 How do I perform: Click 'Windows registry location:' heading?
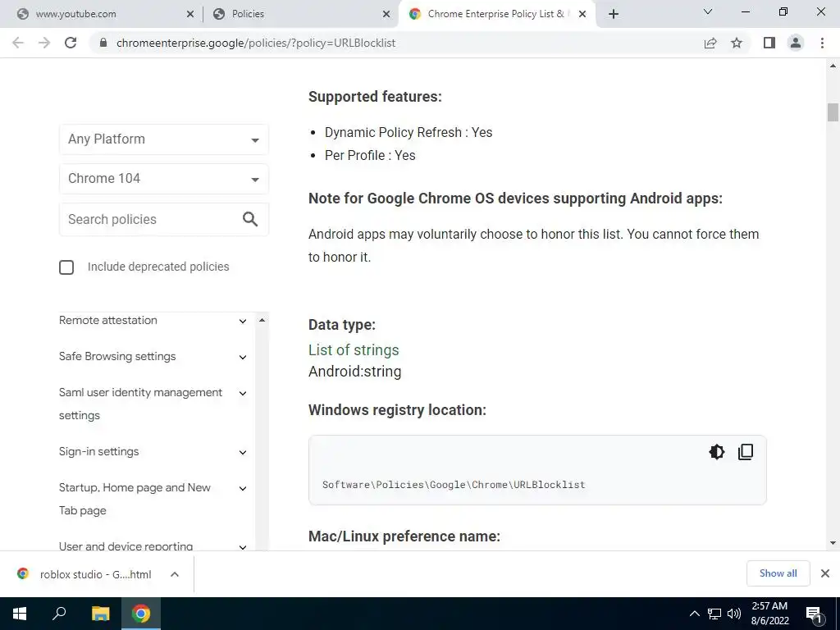click(x=398, y=410)
